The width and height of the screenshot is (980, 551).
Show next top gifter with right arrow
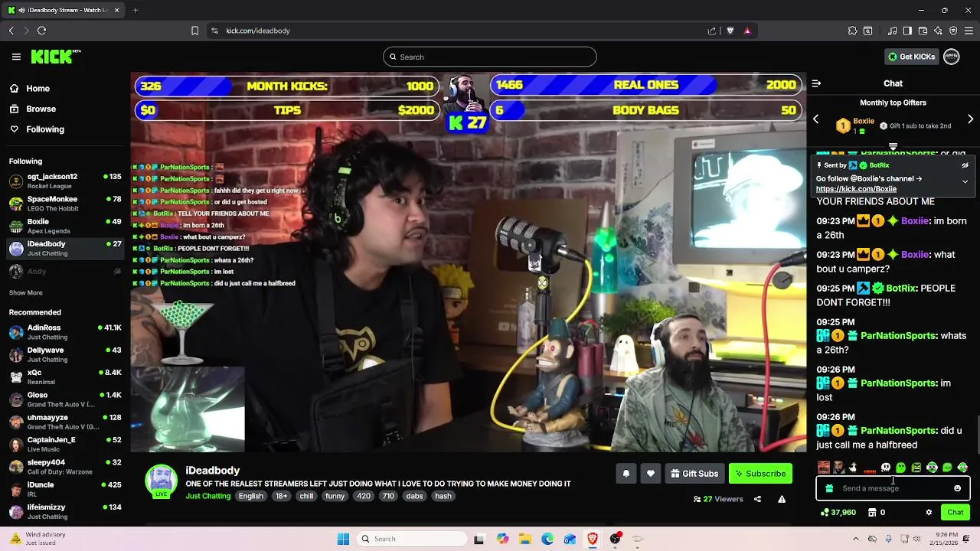point(970,119)
